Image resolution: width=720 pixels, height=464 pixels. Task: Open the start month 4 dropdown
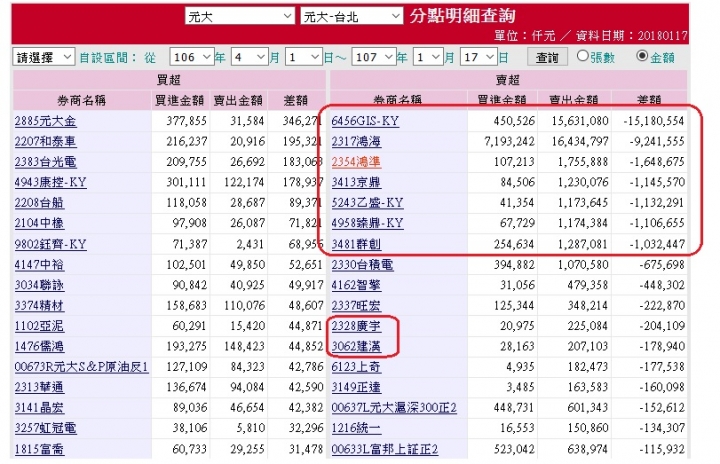250,57
